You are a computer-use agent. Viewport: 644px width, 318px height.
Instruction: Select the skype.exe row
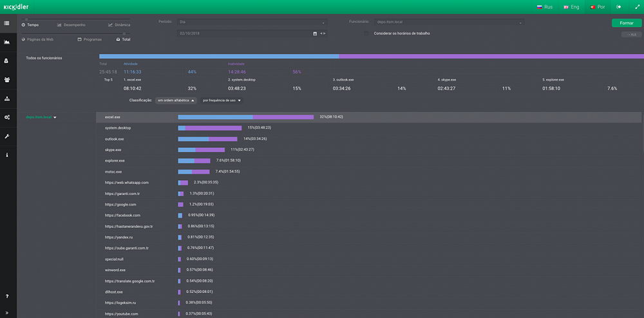pyautogui.click(x=368, y=150)
